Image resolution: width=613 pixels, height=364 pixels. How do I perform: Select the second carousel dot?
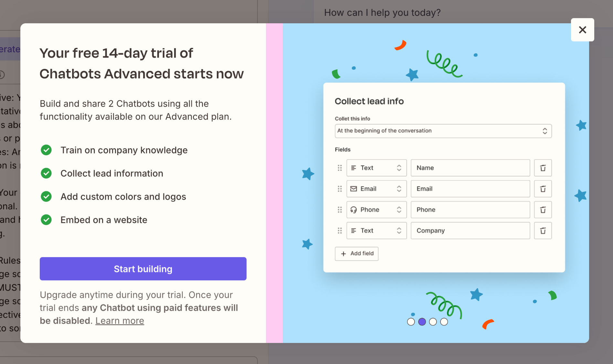point(422,322)
